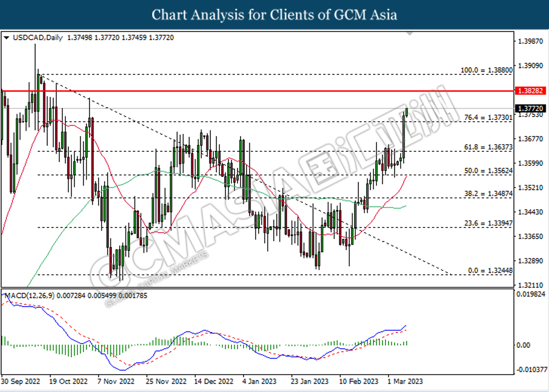Click the Chart Analysis for Clients title

coord(274,15)
